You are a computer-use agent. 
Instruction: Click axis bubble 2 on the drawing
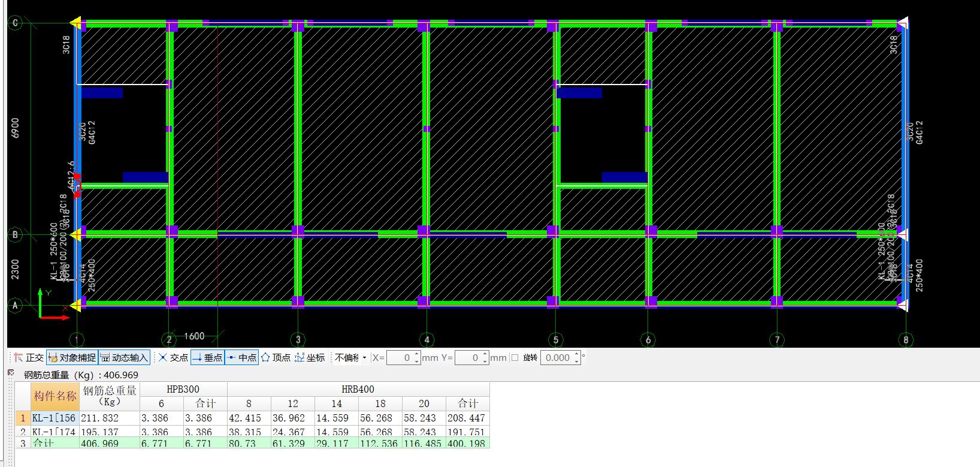pyautogui.click(x=170, y=340)
